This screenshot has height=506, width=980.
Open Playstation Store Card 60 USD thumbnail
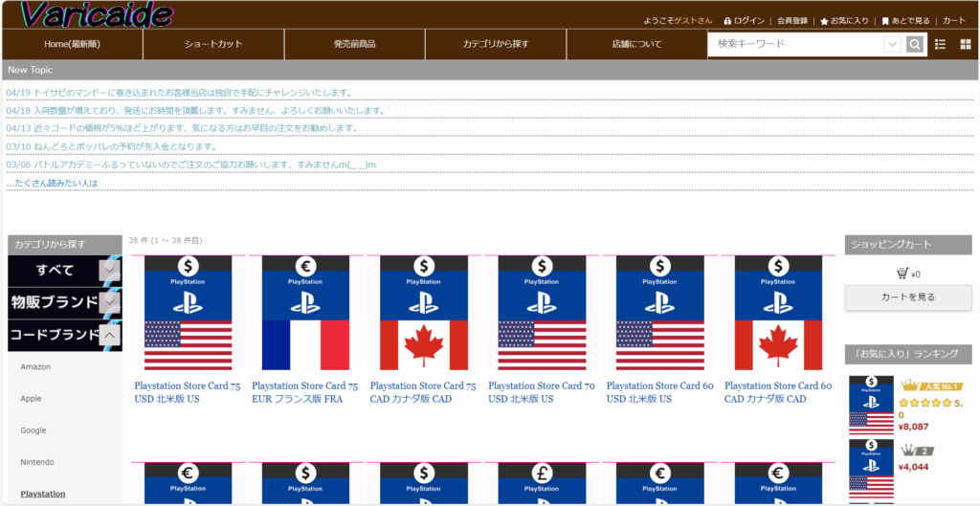(x=660, y=313)
